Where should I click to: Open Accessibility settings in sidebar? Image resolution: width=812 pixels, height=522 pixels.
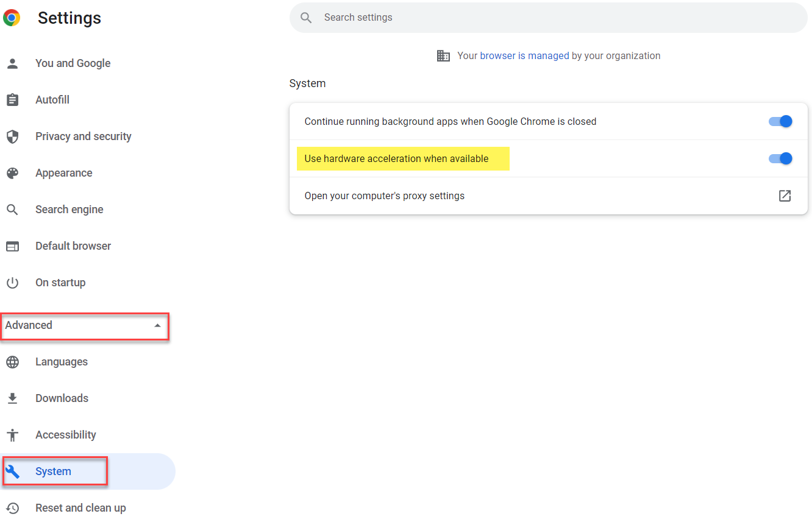coord(65,435)
